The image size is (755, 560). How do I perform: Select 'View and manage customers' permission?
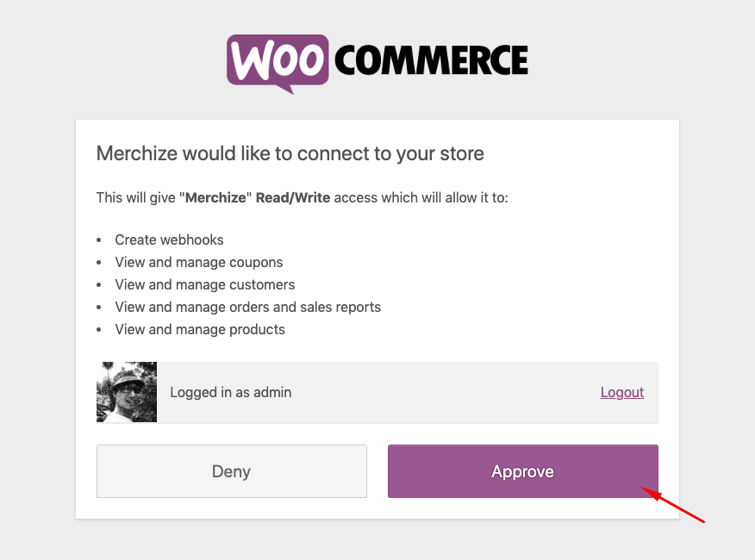[204, 284]
